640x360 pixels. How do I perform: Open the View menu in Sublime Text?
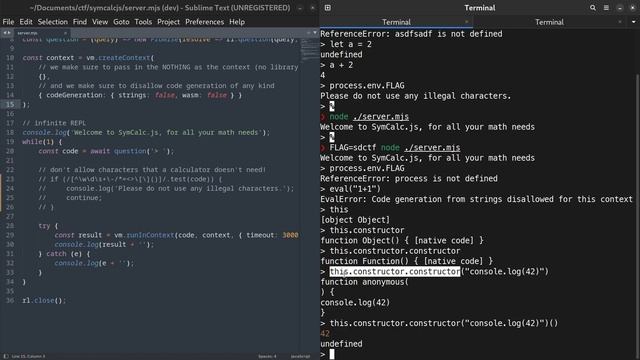point(100,22)
